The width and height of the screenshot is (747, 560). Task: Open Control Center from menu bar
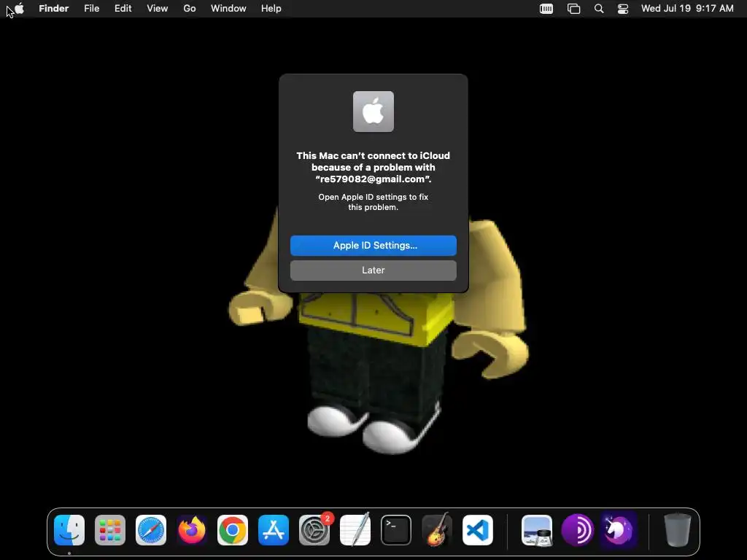pos(623,9)
